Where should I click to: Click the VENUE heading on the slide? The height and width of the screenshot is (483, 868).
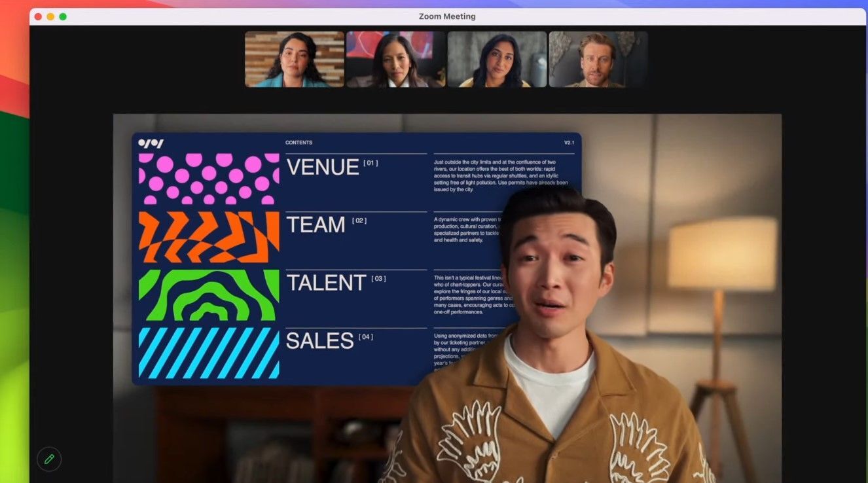click(x=323, y=168)
